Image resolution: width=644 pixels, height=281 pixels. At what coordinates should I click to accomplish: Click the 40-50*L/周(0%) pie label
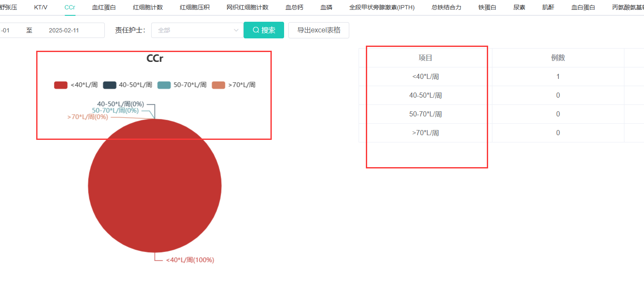pyautogui.click(x=121, y=104)
